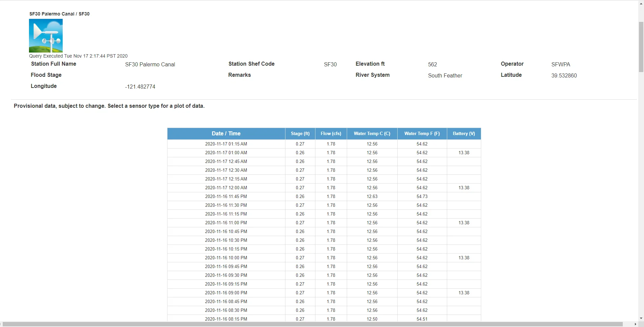Click the Station Shef Code label
The height and width of the screenshot is (327, 644).
[251, 64]
